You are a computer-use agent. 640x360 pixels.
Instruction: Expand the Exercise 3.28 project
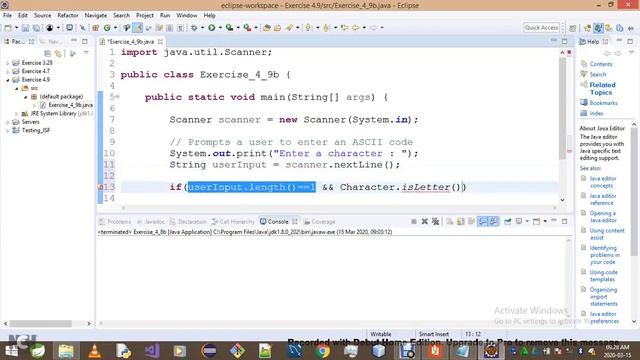coord(7,63)
